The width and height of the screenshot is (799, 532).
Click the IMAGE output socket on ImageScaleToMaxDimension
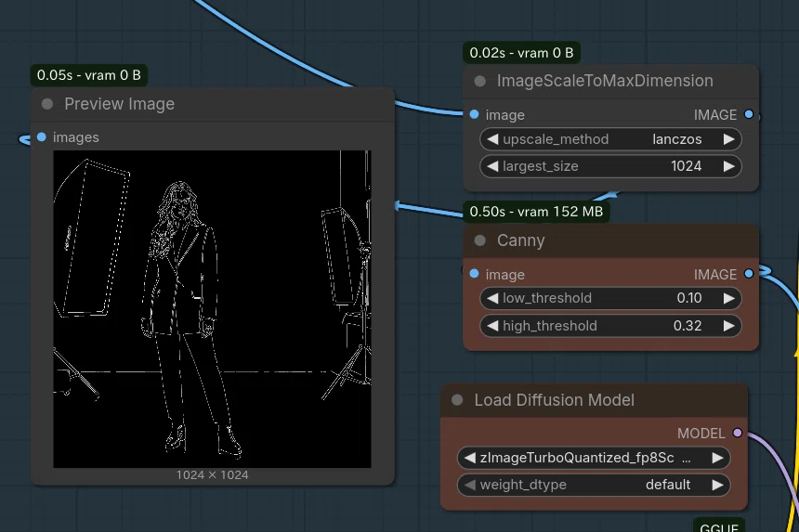(749, 114)
